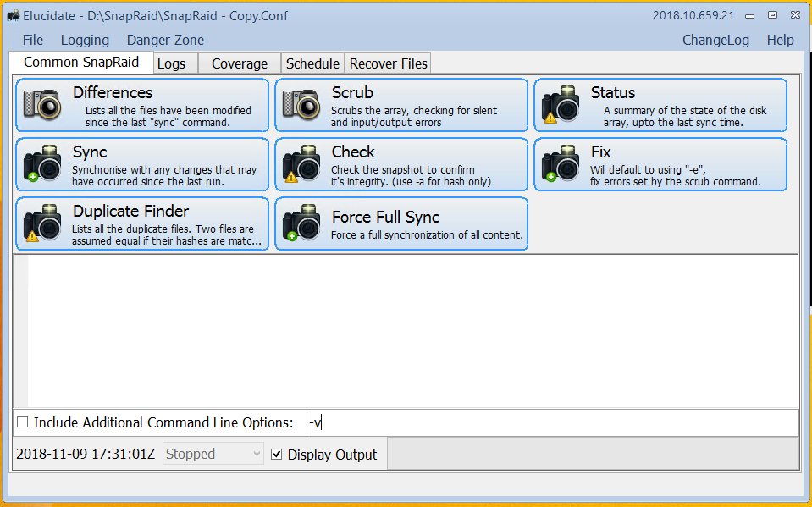Click the progress bar beside Display Output
Viewport: 812px width, 507px height.
(x=593, y=453)
